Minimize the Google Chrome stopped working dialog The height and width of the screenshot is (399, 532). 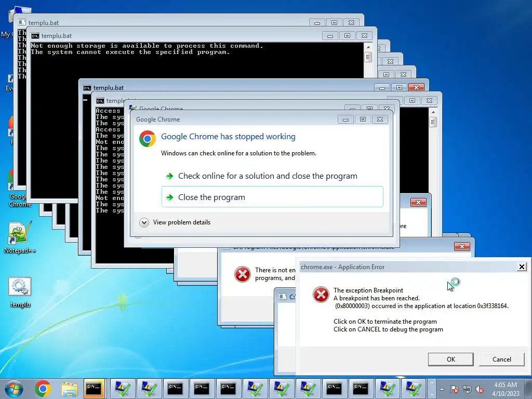[345, 119]
